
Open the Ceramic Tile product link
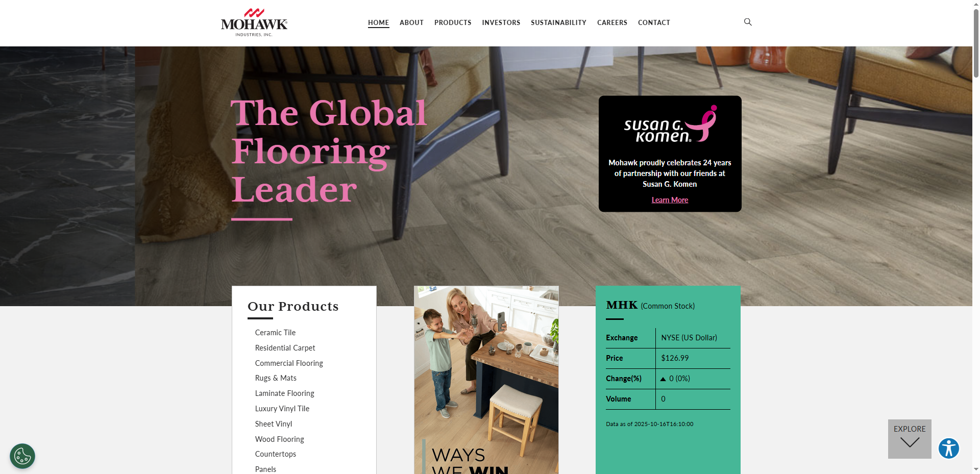click(275, 333)
